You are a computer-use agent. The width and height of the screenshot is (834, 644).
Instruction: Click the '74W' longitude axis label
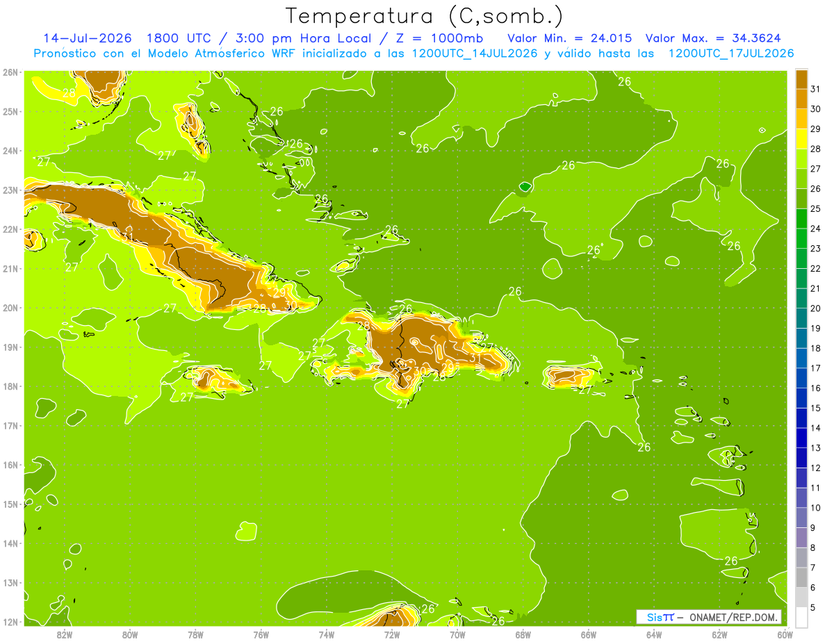pos(327,634)
